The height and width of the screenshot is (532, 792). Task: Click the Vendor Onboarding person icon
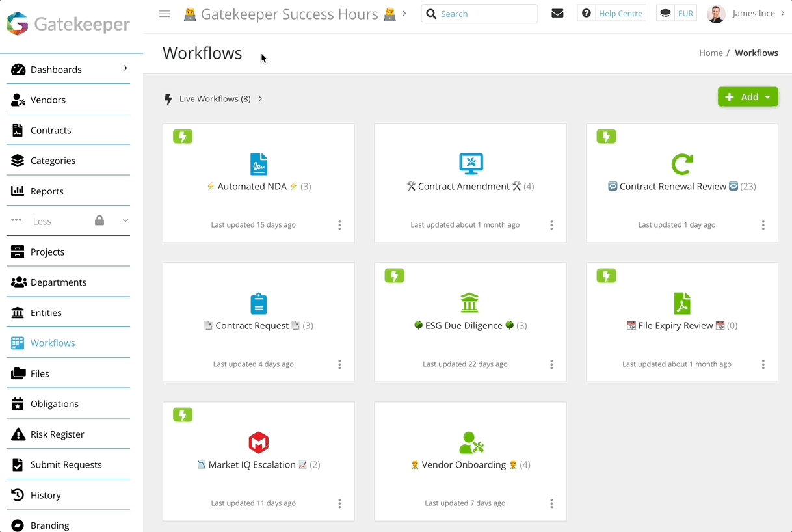tap(469, 442)
